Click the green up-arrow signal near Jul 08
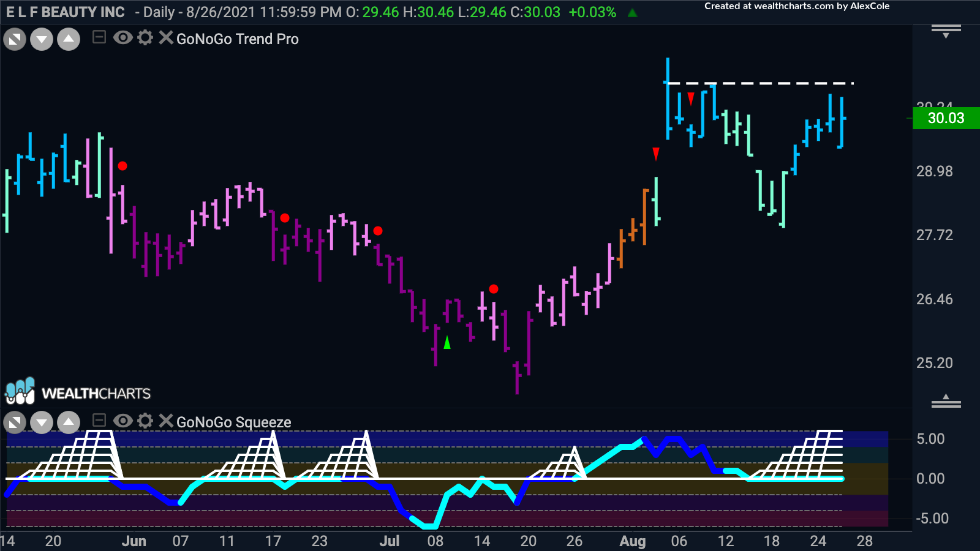Viewport: 980px width, 551px height. tap(447, 343)
